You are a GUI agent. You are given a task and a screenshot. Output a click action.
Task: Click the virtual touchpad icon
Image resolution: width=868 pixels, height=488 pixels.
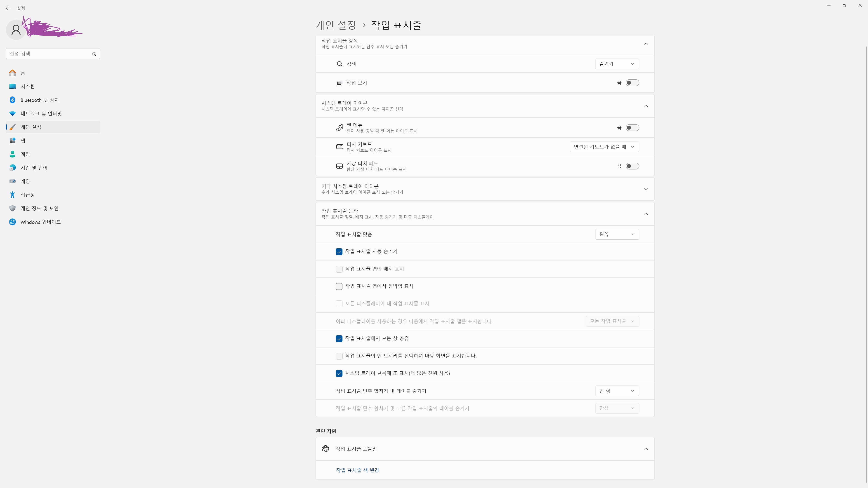coord(340,166)
